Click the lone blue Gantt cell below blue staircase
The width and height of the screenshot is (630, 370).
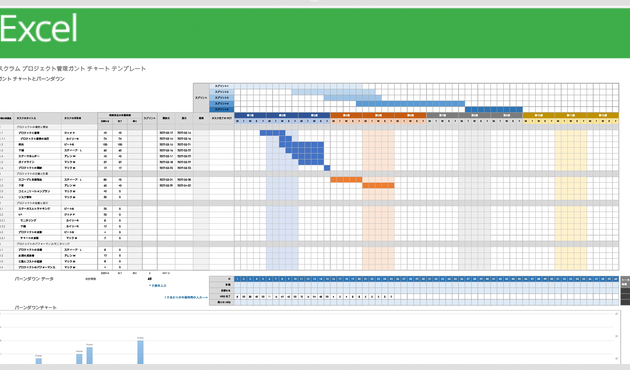point(327,168)
